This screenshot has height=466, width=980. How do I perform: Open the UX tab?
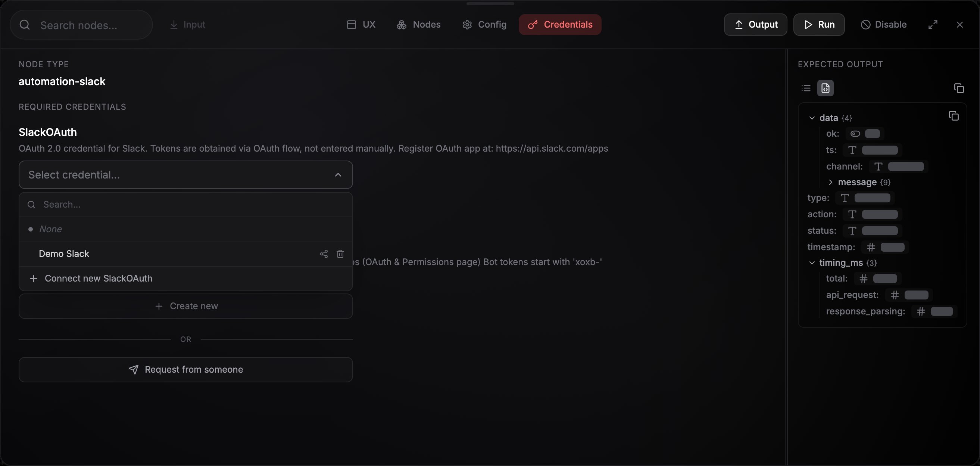pyautogui.click(x=361, y=25)
